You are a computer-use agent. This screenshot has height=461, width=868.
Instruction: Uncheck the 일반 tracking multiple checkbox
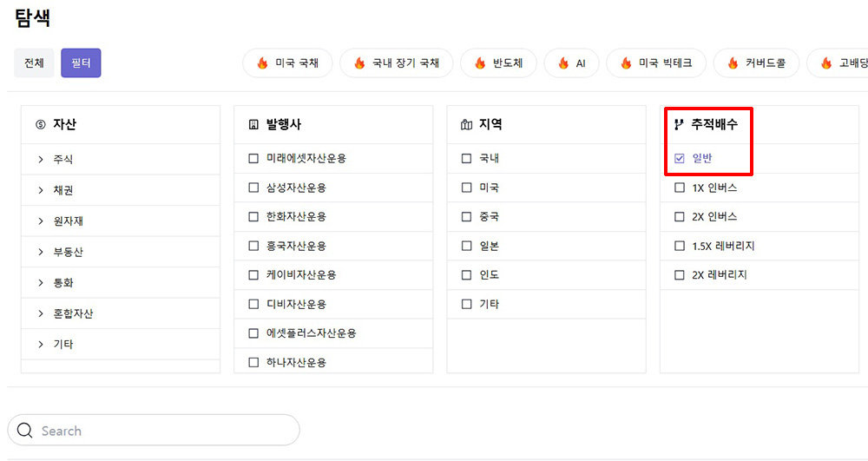(680, 158)
